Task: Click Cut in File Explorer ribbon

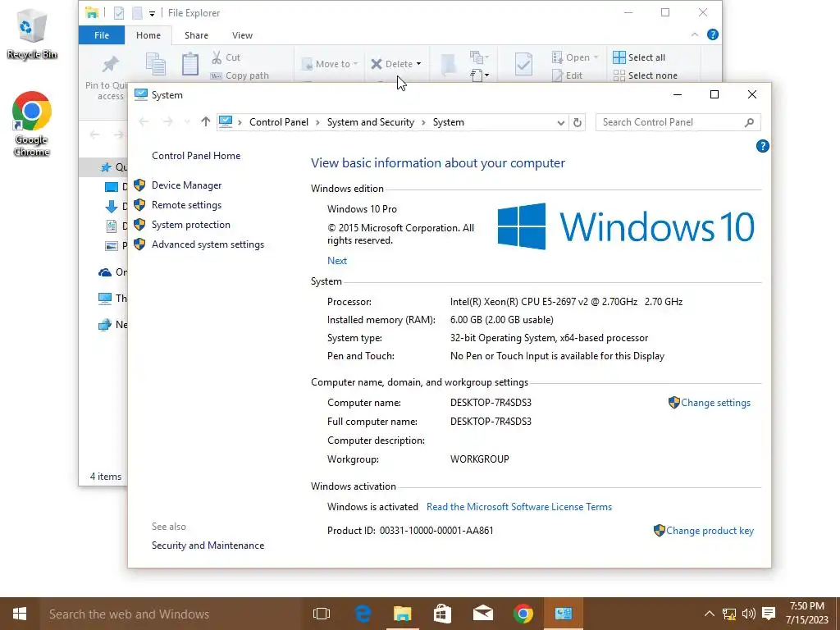Action: pyautogui.click(x=226, y=57)
